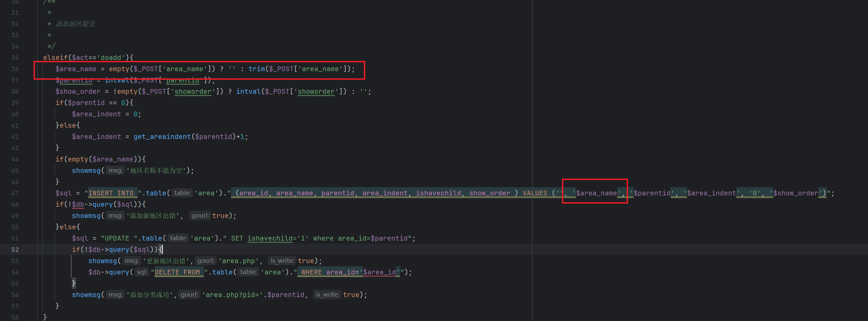868x321 pixels.
Task: Click the '添加分类成功' message string
Action: [x=150, y=295]
